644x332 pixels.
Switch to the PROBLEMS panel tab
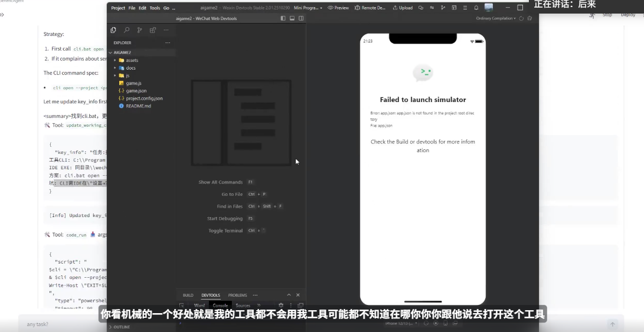(x=237, y=295)
